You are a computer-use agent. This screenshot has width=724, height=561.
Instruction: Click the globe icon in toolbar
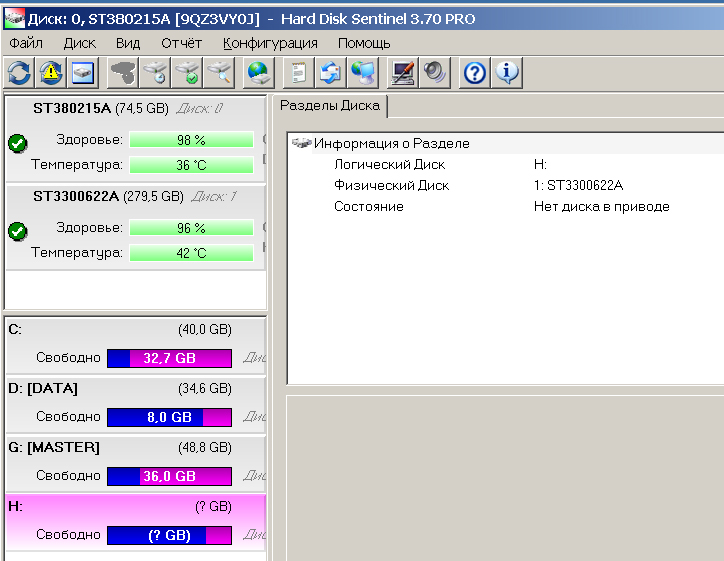coord(258,72)
